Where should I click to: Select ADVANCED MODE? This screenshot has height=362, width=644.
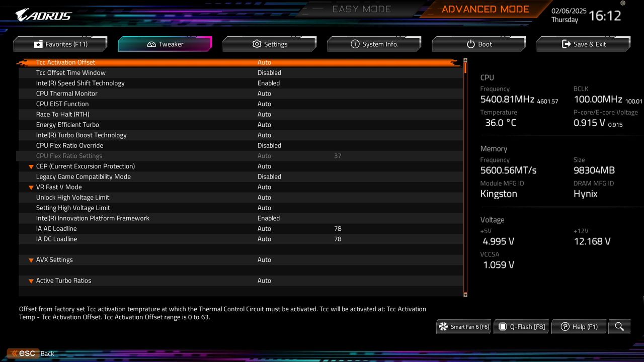click(486, 9)
